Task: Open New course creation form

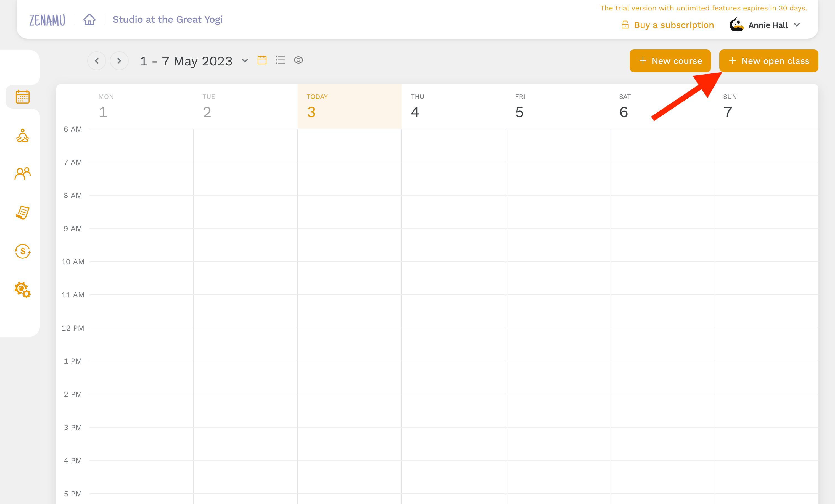Action: tap(670, 60)
